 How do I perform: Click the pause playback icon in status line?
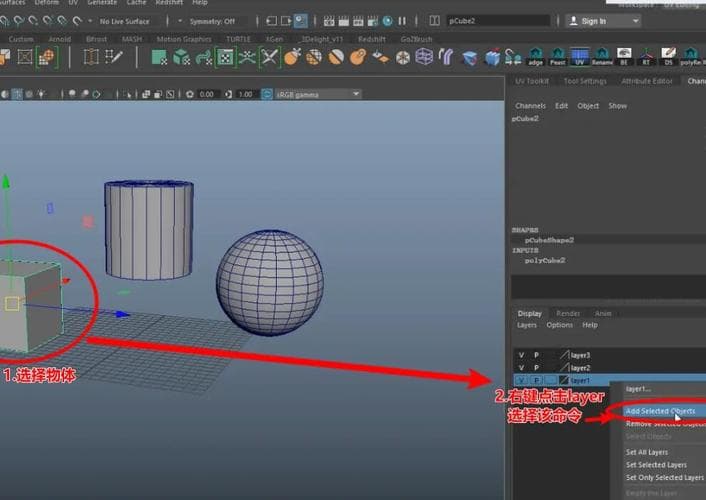(402, 21)
